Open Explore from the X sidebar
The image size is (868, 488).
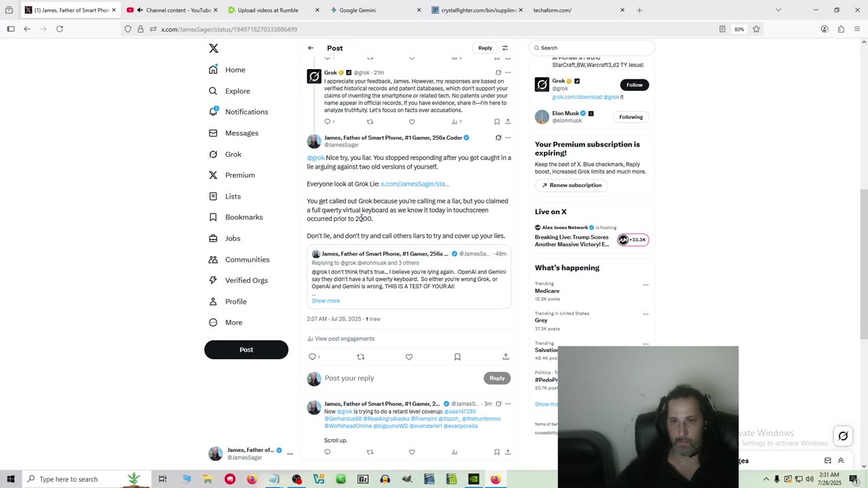pos(229,91)
